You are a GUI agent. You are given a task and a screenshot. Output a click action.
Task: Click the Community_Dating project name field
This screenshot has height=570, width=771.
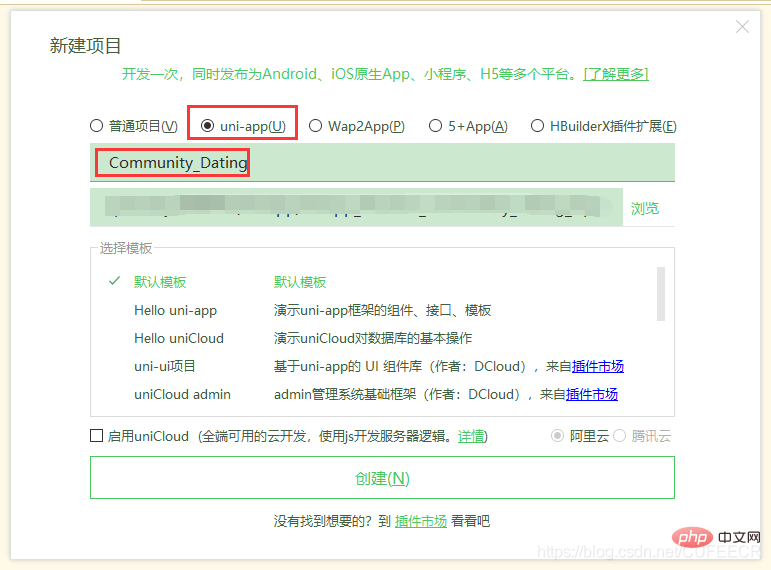[x=382, y=163]
